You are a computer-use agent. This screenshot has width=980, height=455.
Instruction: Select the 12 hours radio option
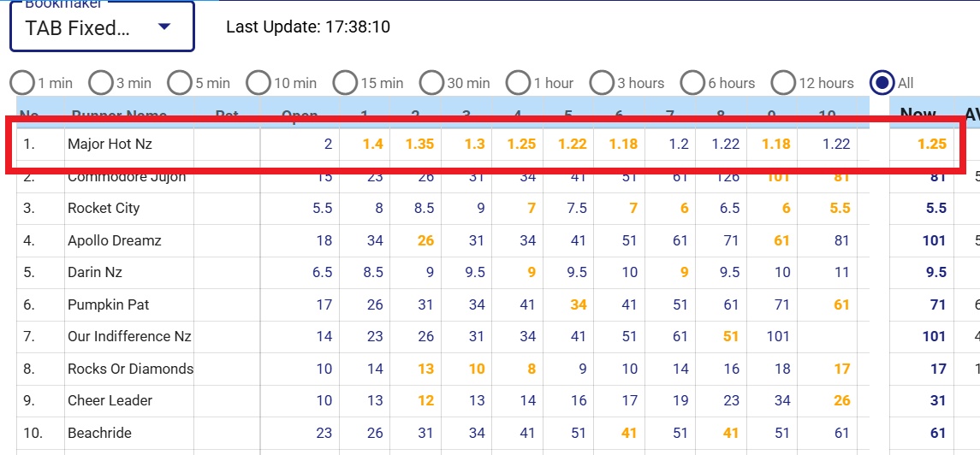783,83
